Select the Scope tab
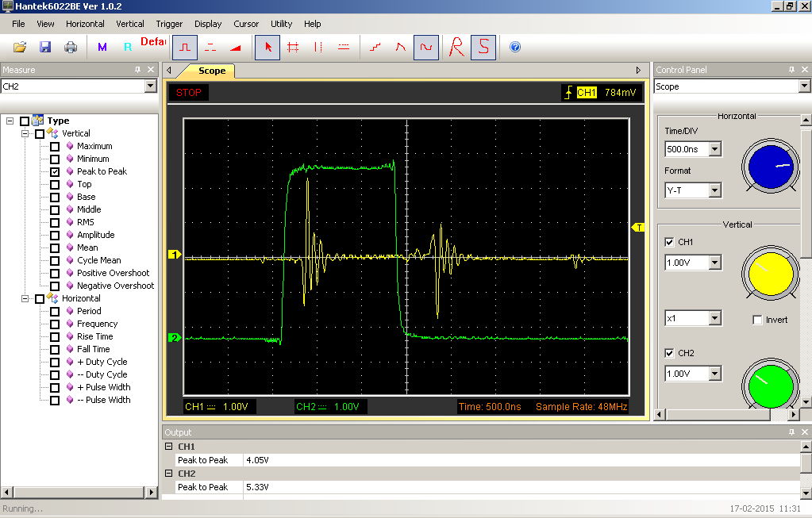 tap(212, 71)
